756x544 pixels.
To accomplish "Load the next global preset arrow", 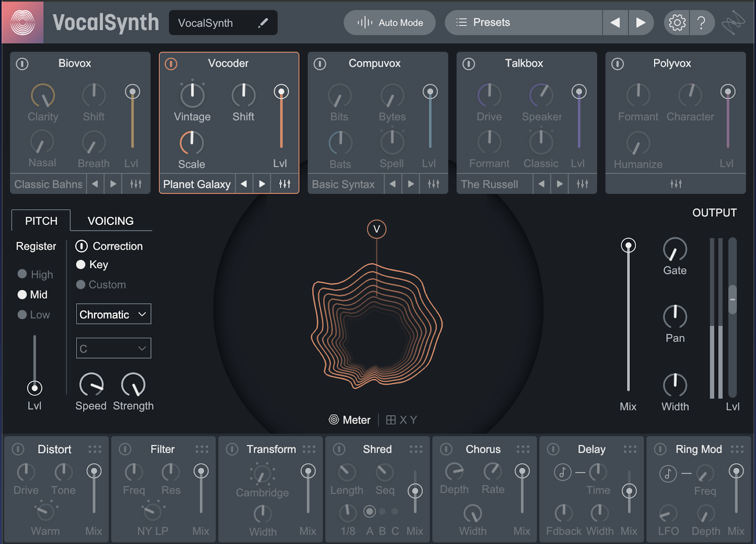I will point(641,22).
